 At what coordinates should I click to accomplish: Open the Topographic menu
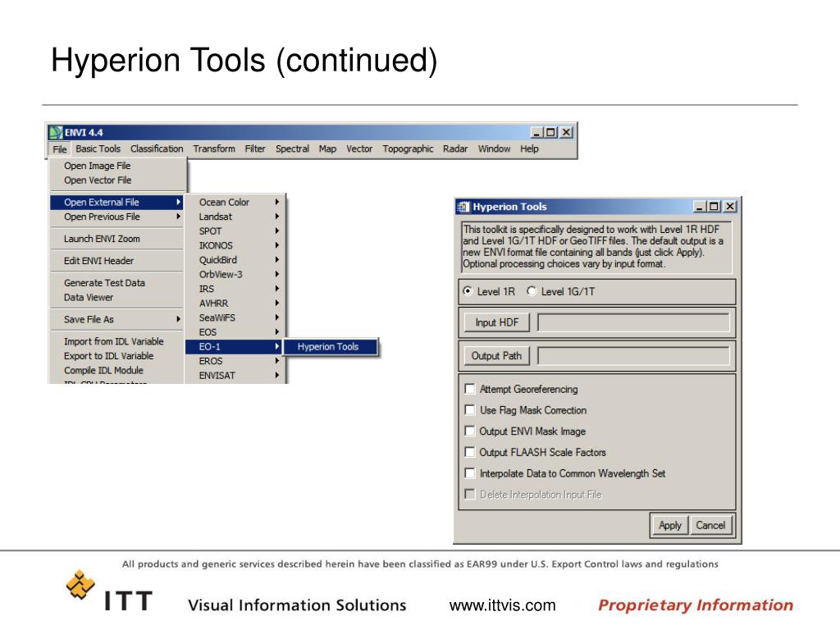(408, 149)
